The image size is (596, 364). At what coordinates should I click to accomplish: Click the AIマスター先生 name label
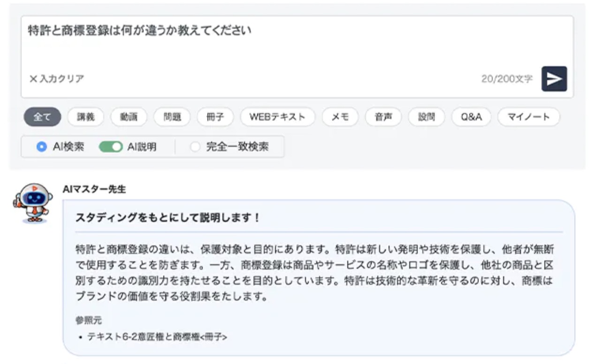click(x=94, y=189)
